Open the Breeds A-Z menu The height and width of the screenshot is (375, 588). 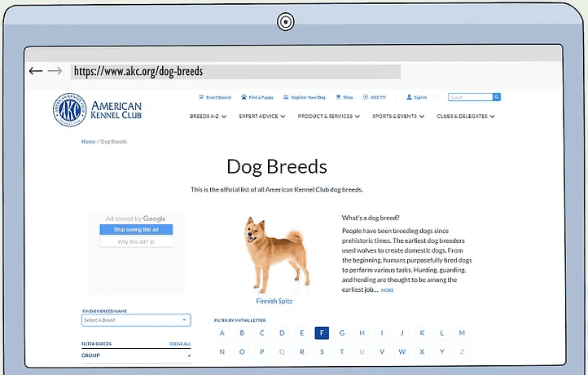(x=208, y=117)
